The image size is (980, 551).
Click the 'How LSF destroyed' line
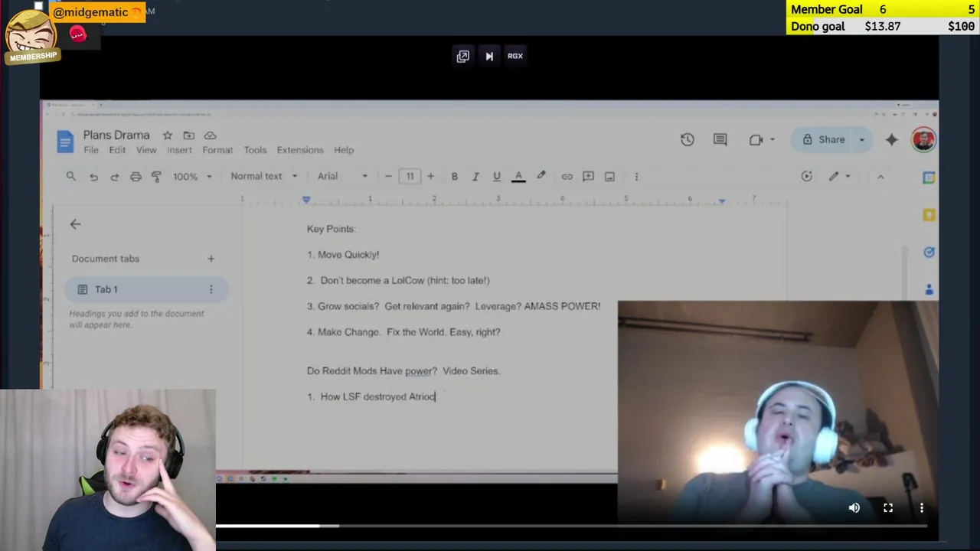(x=371, y=396)
